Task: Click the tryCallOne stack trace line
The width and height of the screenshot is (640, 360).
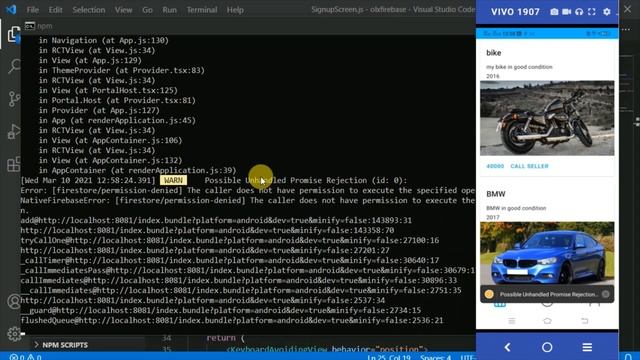Action: 230,240
